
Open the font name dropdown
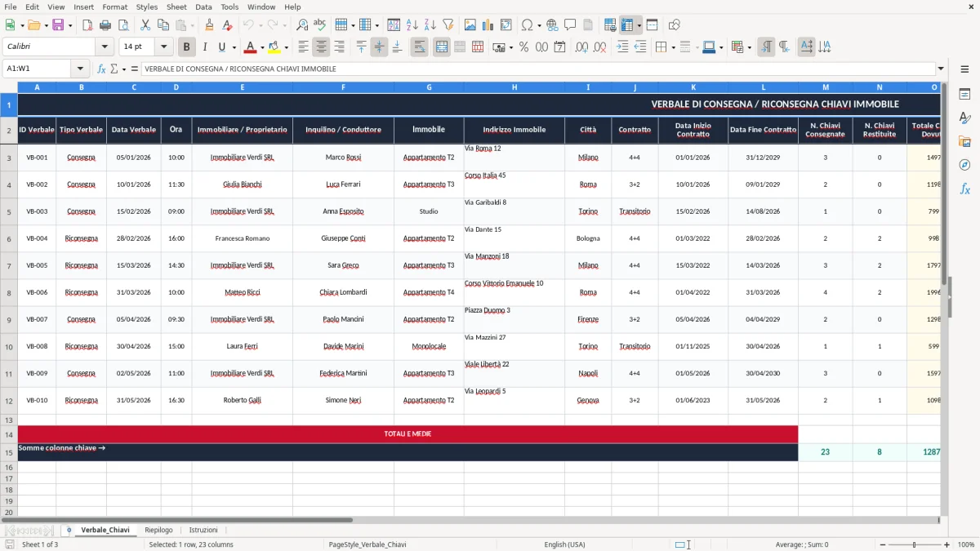[x=104, y=47]
